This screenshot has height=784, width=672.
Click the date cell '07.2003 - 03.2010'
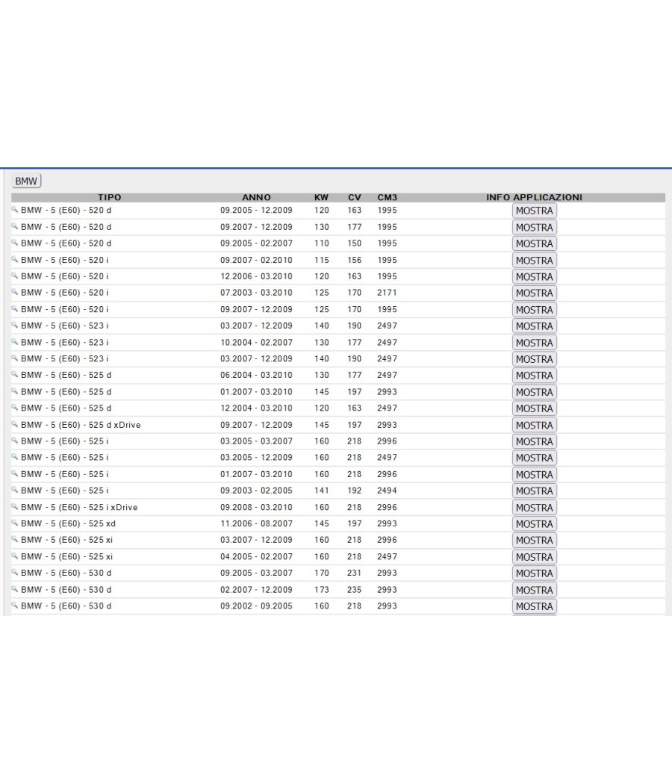257,293
